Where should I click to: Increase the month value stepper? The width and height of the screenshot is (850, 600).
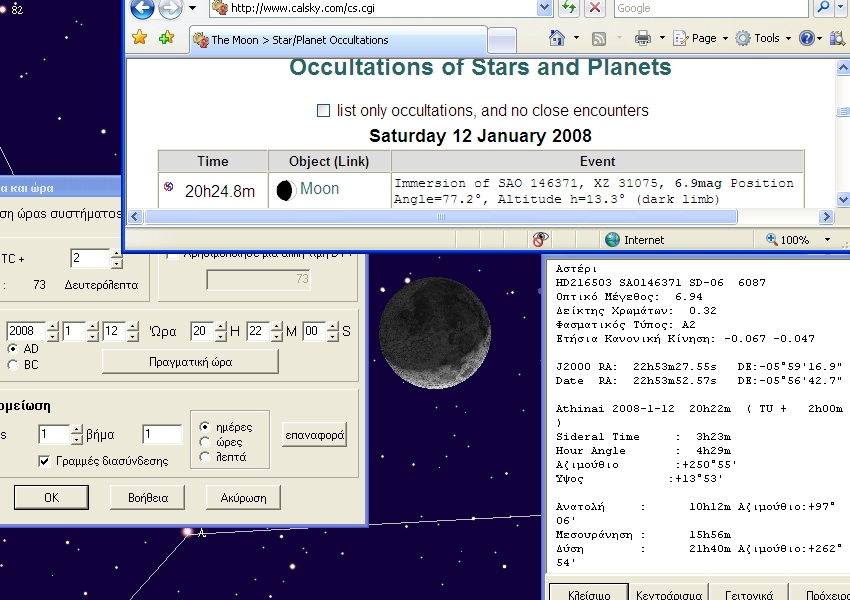(93, 326)
